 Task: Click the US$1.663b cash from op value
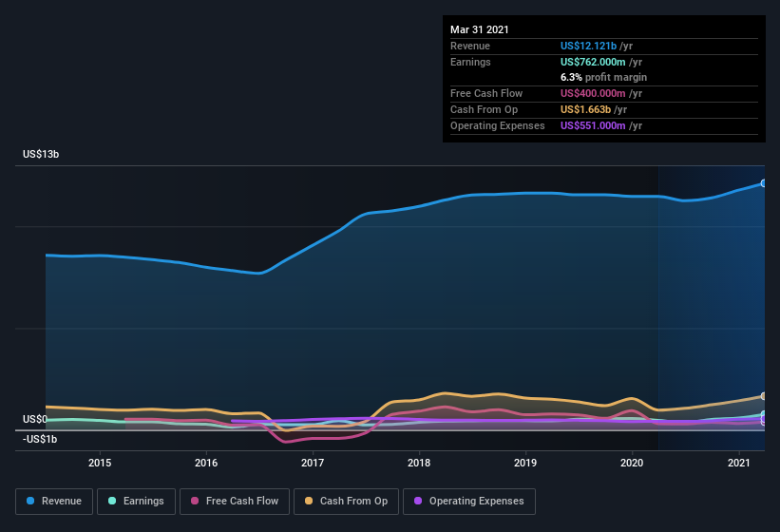585,109
